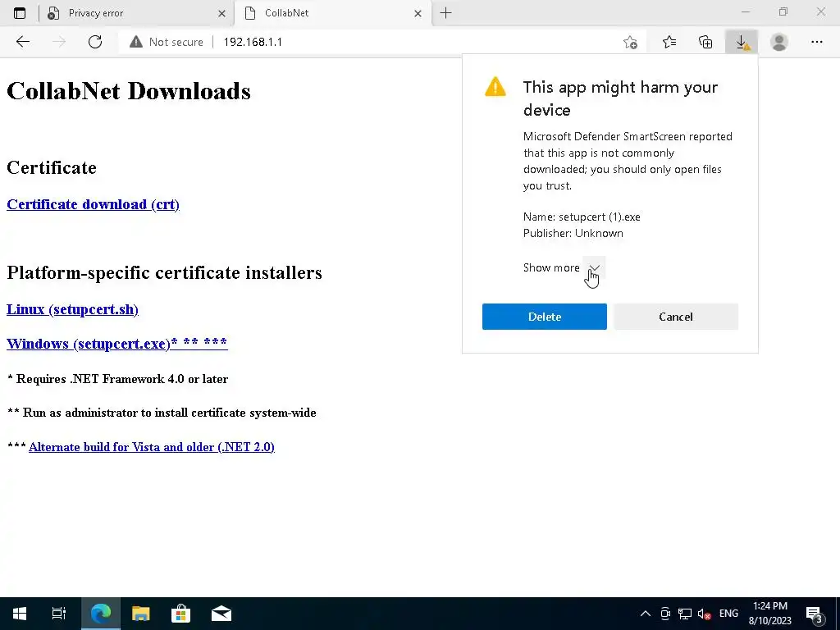
Task: Download the Windows setupcert.exe installer
Action: [x=116, y=344]
